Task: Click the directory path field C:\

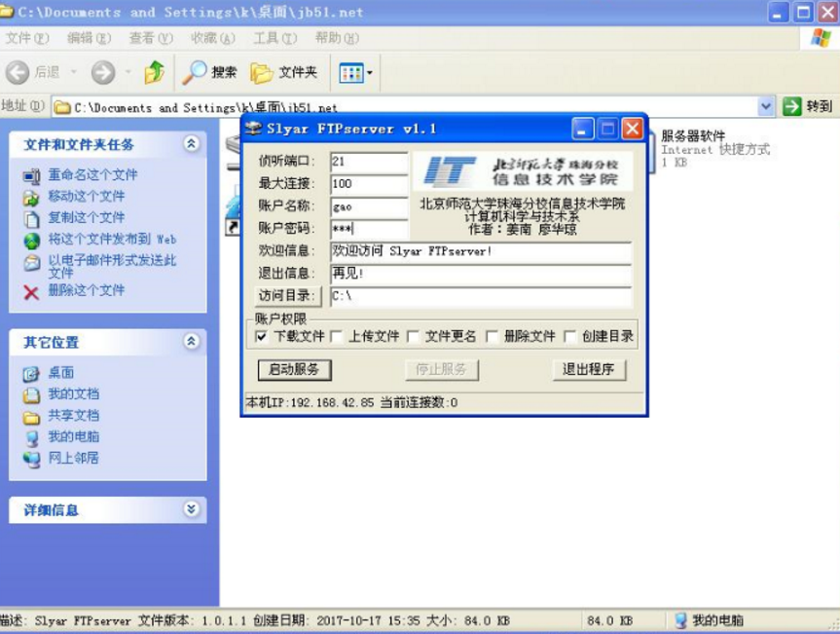Action: pos(481,296)
